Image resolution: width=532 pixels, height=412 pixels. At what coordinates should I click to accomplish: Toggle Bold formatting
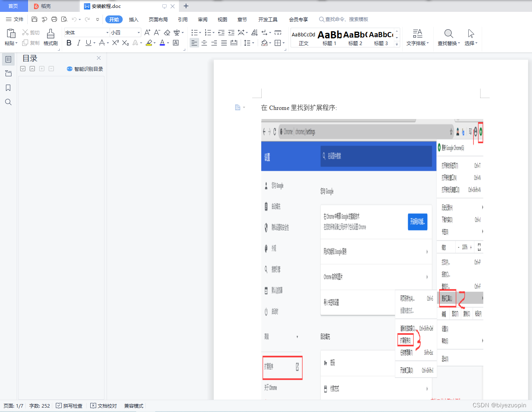[x=69, y=43]
